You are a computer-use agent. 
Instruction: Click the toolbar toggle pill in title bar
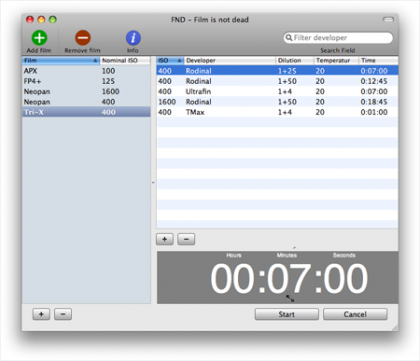click(x=388, y=20)
